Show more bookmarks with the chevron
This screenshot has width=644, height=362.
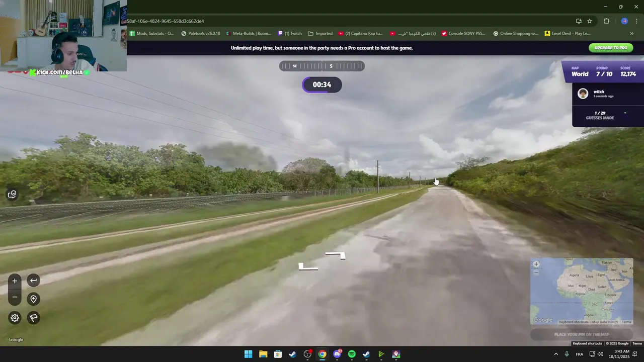pos(632,34)
